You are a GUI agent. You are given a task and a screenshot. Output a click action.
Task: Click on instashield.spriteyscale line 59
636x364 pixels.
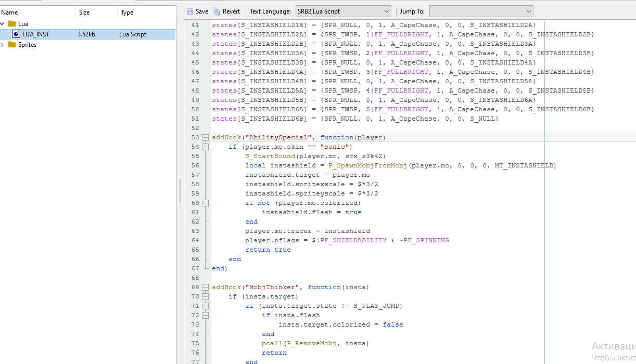pyautogui.click(x=312, y=194)
